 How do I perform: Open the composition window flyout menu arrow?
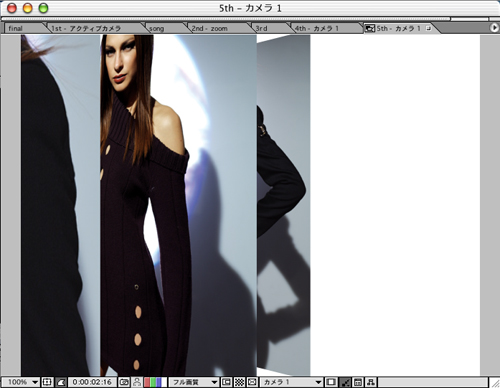tap(494, 28)
